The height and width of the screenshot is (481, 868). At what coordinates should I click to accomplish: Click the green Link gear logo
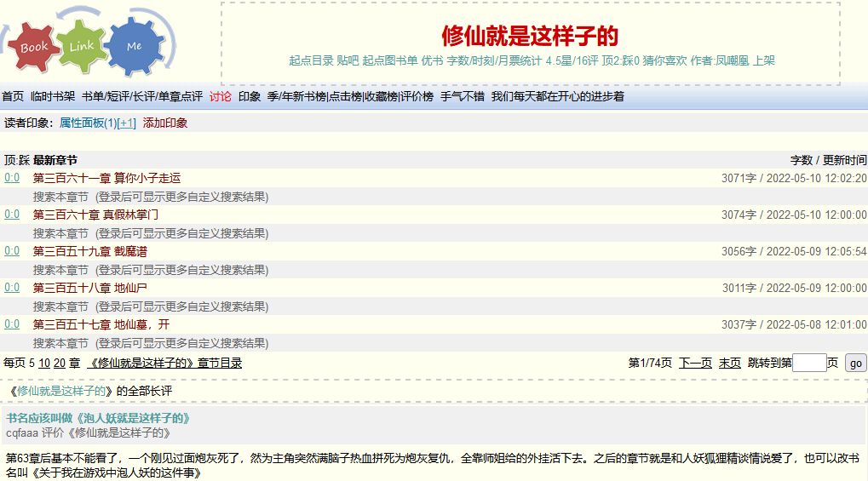pos(83,45)
